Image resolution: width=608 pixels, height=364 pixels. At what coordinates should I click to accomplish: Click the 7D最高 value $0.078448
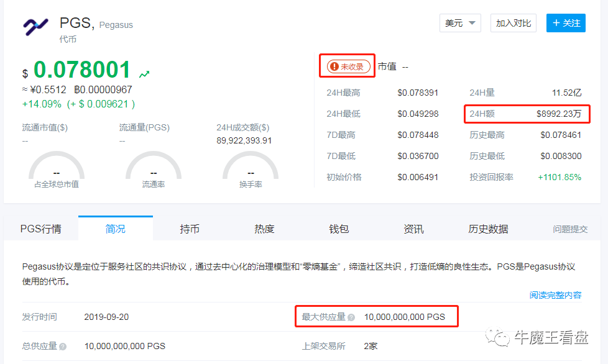click(418, 135)
